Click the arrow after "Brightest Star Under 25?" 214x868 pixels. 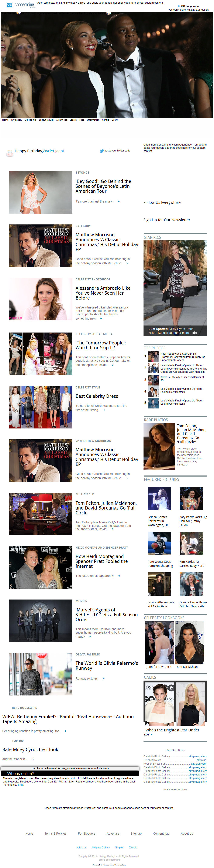[x=152, y=734]
